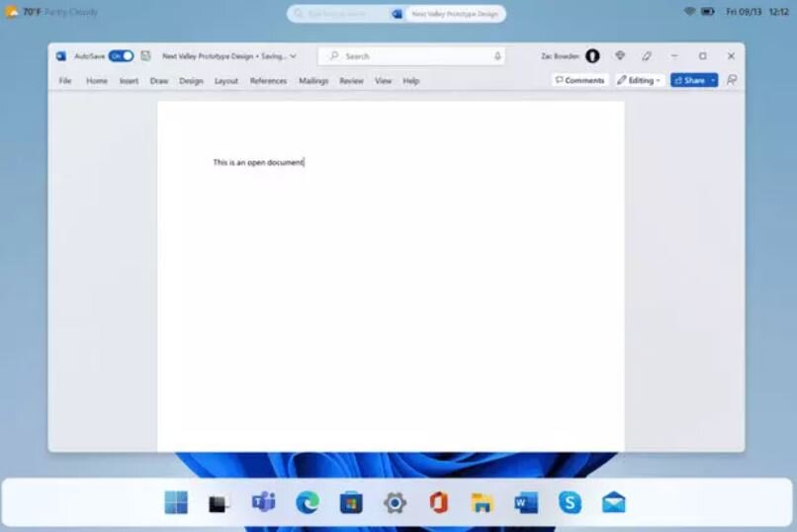This screenshot has width=797, height=532.
Task: Click the Save icon beside AutoSave
Action: pos(145,56)
